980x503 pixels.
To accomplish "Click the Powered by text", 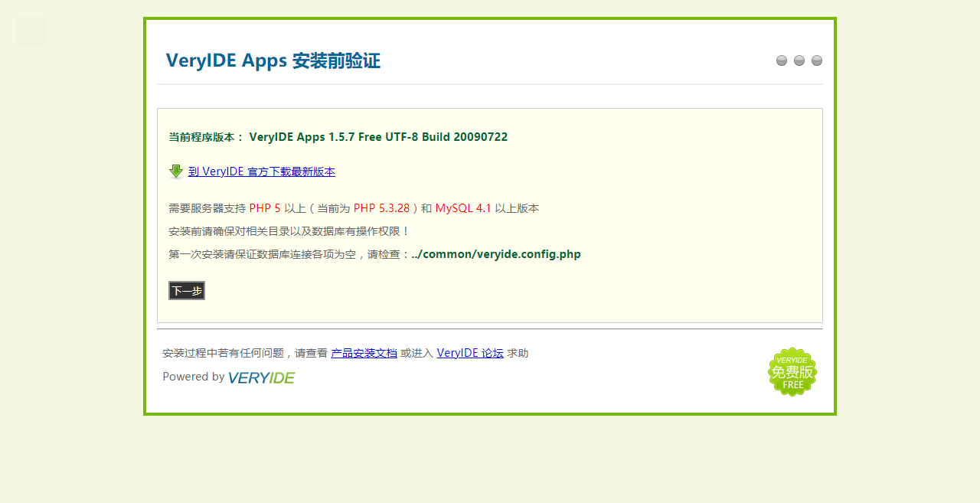I will pyautogui.click(x=194, y=377).
